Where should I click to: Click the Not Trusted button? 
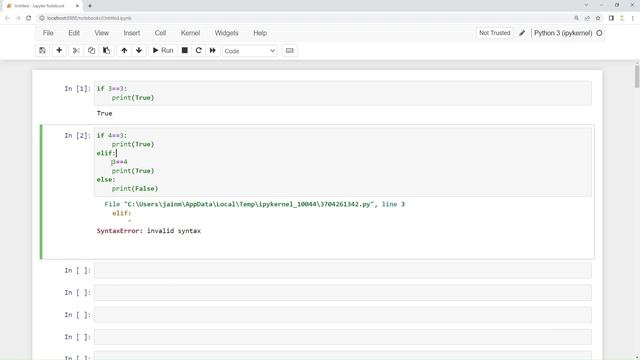click(x=495, y=33)
